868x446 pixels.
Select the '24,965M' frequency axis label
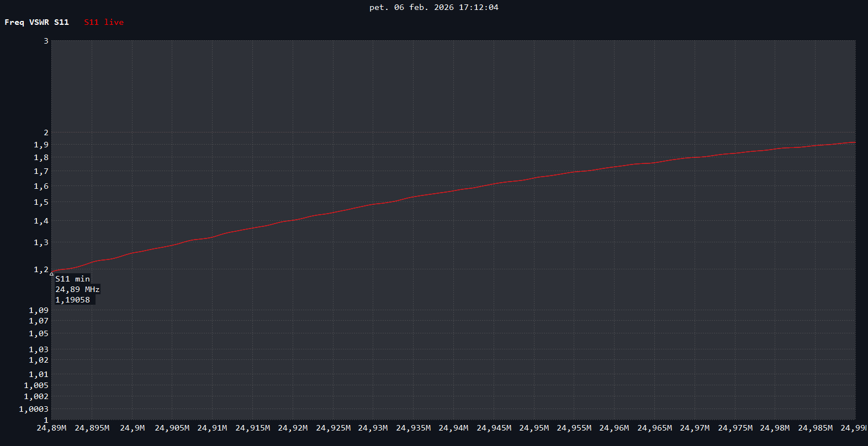coord(654,428)
